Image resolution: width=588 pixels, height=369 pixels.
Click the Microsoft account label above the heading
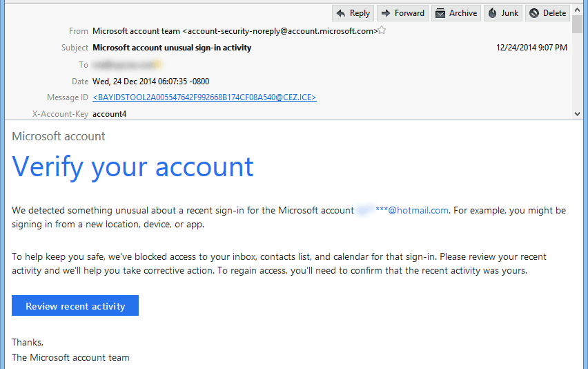pyautogui.click(x=59, y=136)
